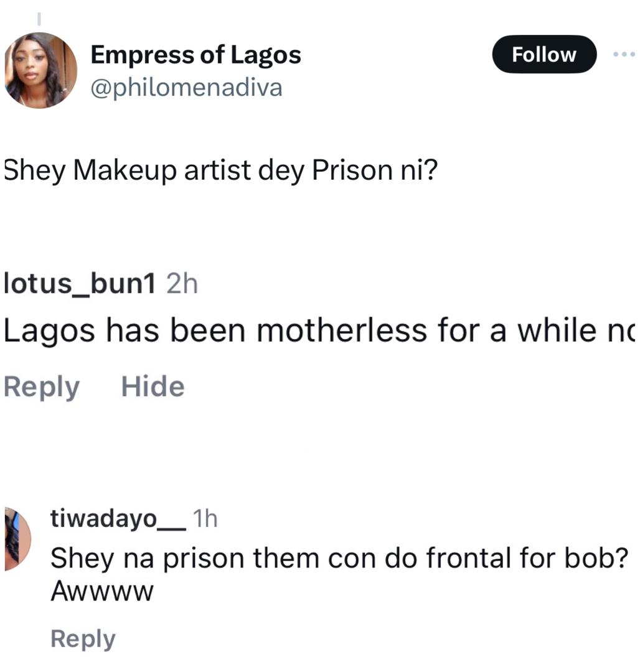Screen dimensions: 640x672
Task: Open Empress of Lagos profile picture
Action: [41, 70]
